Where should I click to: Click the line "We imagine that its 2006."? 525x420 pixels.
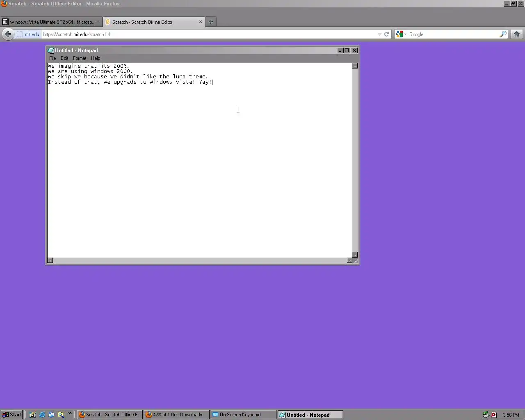pyautogui.click(x=88, y=66)
